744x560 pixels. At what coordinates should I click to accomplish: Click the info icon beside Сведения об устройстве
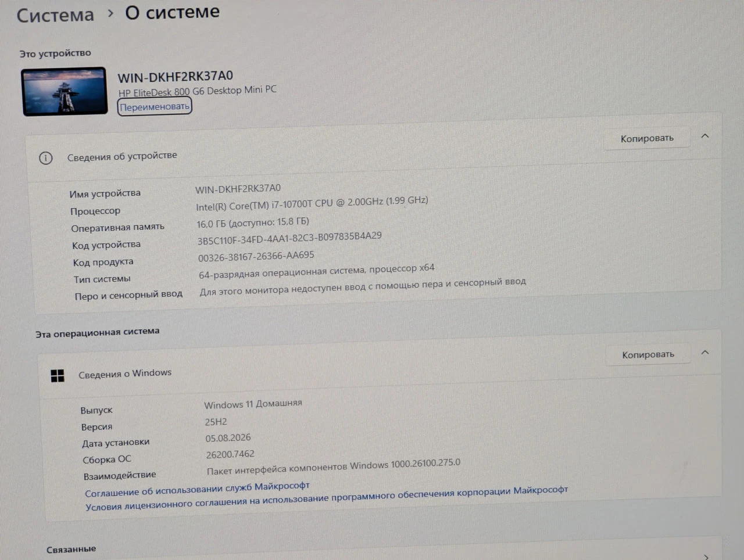click(46, 158)
